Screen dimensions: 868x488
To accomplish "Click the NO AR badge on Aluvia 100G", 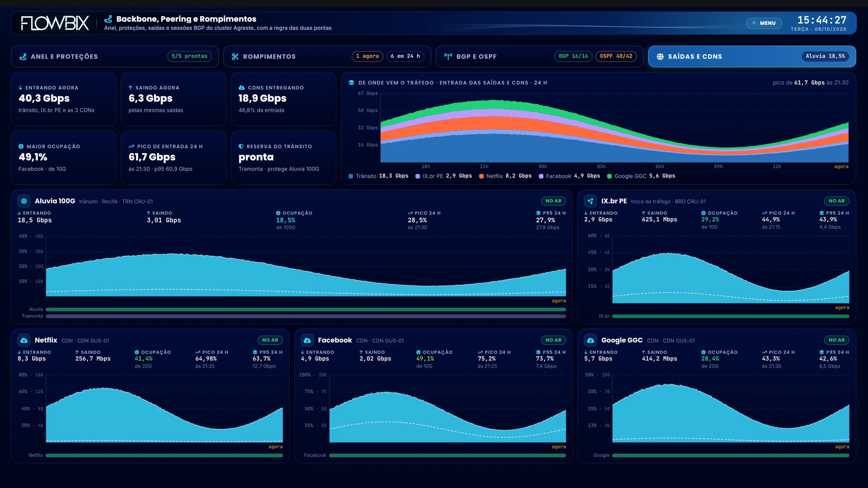I will tap(553, 201).
